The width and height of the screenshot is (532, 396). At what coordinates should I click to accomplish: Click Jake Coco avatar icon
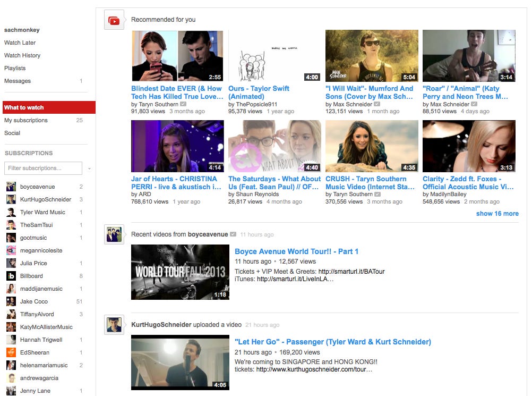(11, 301)
